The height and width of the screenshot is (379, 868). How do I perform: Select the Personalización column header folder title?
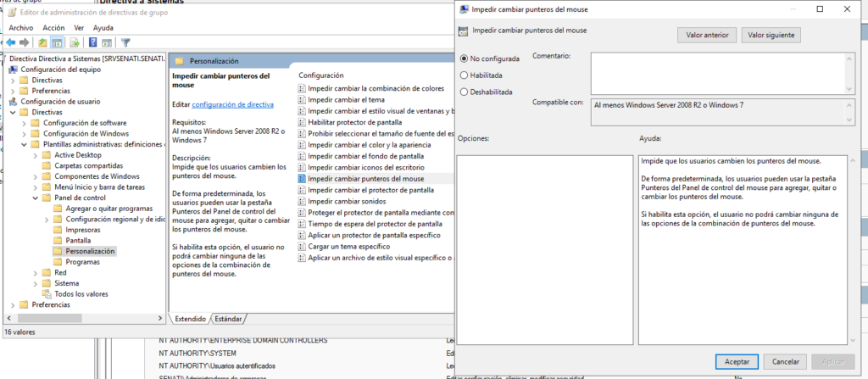(x=214, y=61)
